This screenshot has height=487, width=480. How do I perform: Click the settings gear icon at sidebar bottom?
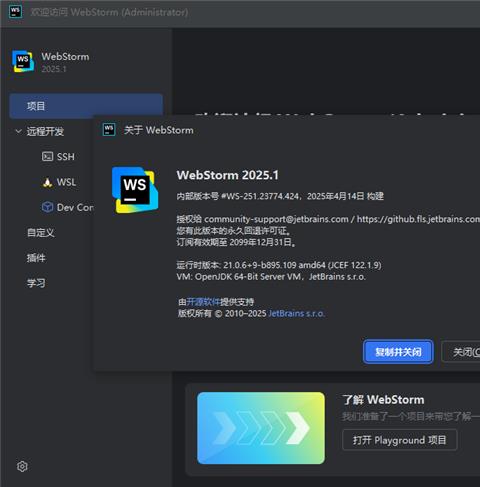(22, 466)
